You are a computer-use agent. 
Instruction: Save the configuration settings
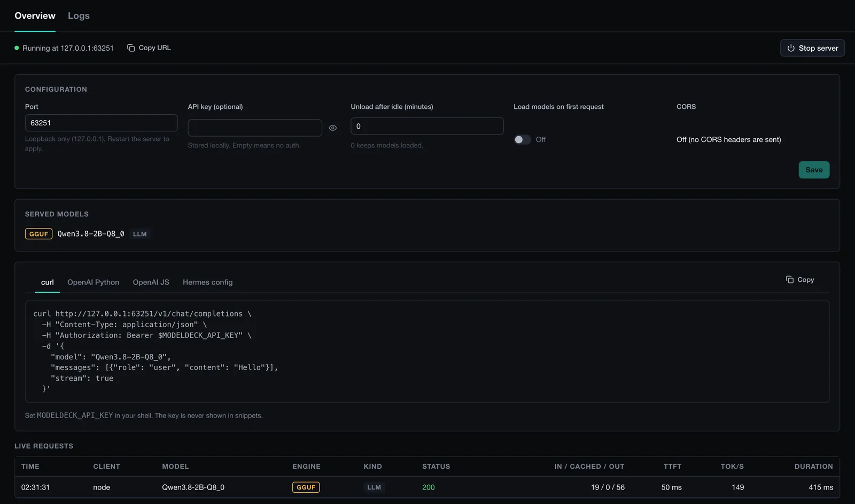coord(814,170)
